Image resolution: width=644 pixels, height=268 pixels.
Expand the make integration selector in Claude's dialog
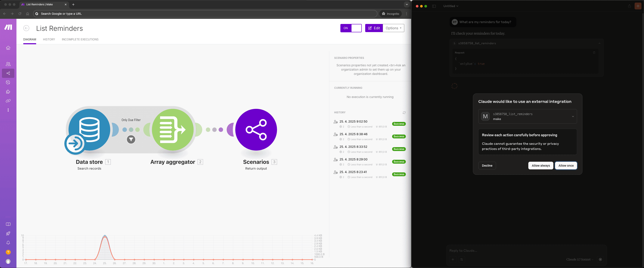pos(573,116)
